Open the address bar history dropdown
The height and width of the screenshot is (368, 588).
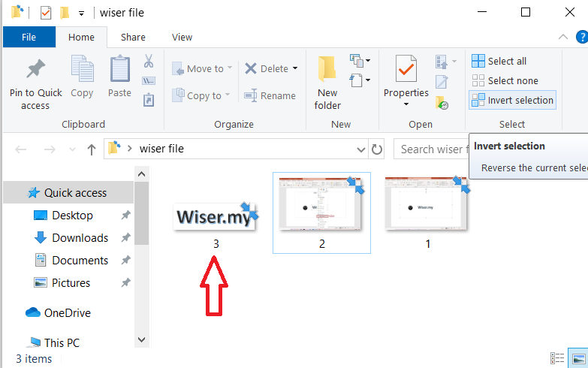360,149
